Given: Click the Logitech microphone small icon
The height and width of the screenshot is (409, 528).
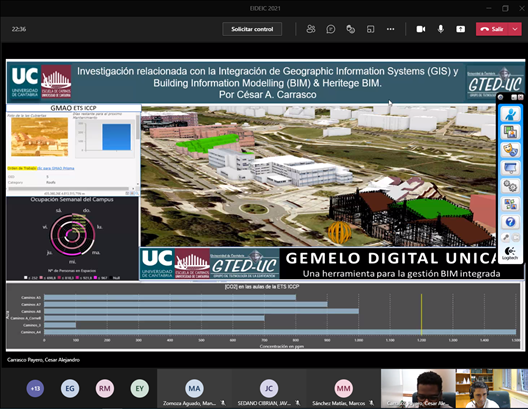Looking at the screenshot, I should click(x=506, y=237).
